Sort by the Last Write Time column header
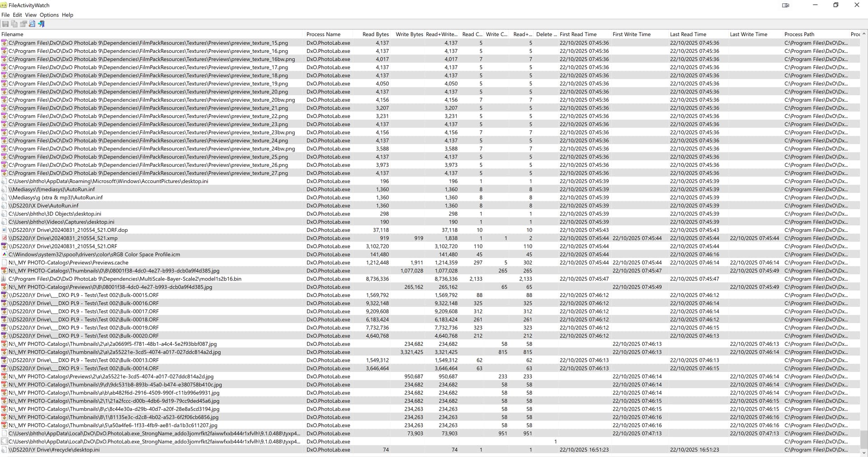 coord(748,34)
